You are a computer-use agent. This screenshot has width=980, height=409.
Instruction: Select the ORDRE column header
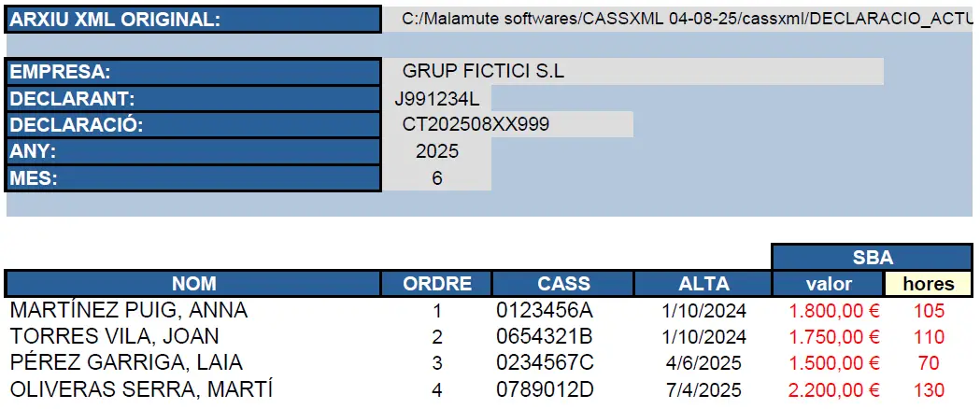(x=436, y=284)
